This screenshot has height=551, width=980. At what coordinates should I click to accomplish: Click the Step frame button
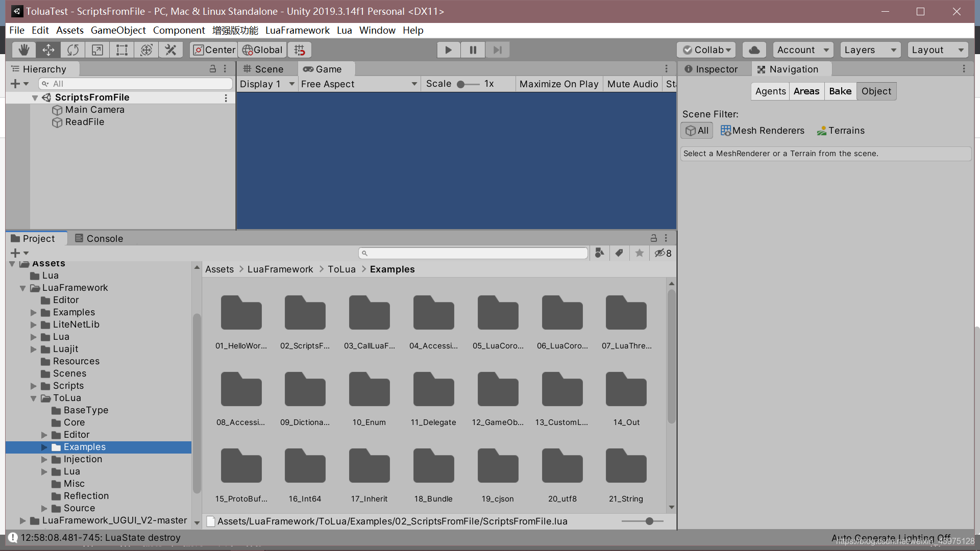[497, 49]
